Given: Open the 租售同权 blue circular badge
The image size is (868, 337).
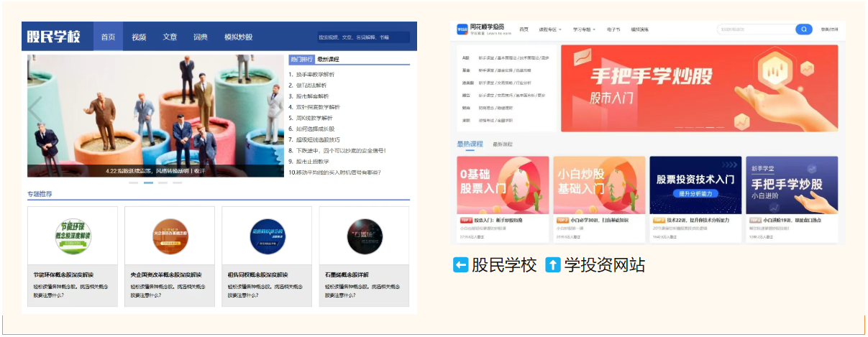Looking at the screenshot, I should pos(267,236).
